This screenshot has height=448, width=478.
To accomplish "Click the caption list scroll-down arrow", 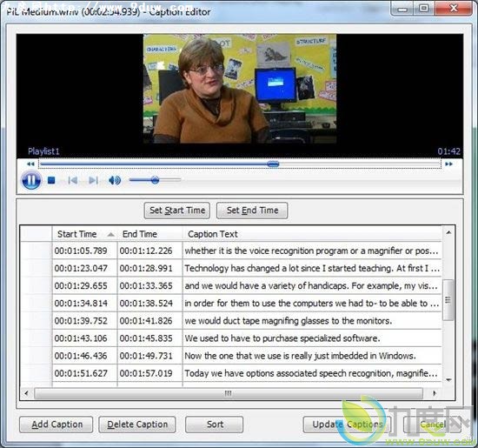I will [448, 380].
